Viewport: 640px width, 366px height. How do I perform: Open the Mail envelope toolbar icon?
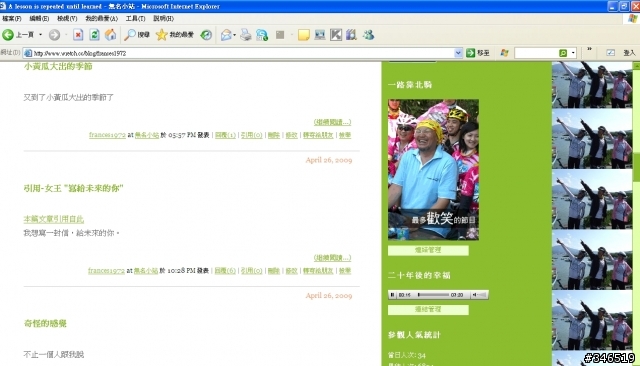(226, 35)
